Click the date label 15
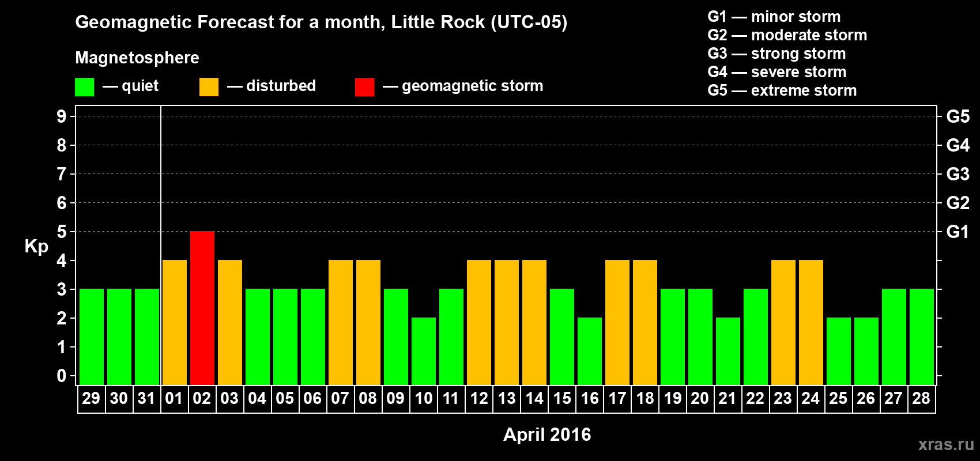Viewport: 980px width, 461px height. (x=562, y=398)
